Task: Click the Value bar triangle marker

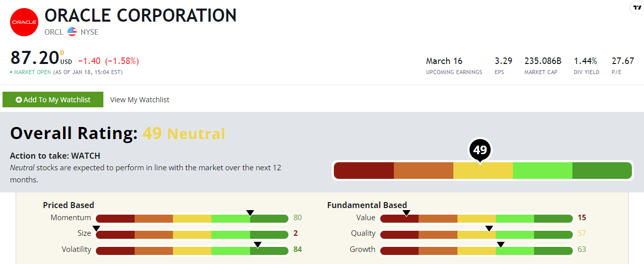Action: tap(406, 213)
